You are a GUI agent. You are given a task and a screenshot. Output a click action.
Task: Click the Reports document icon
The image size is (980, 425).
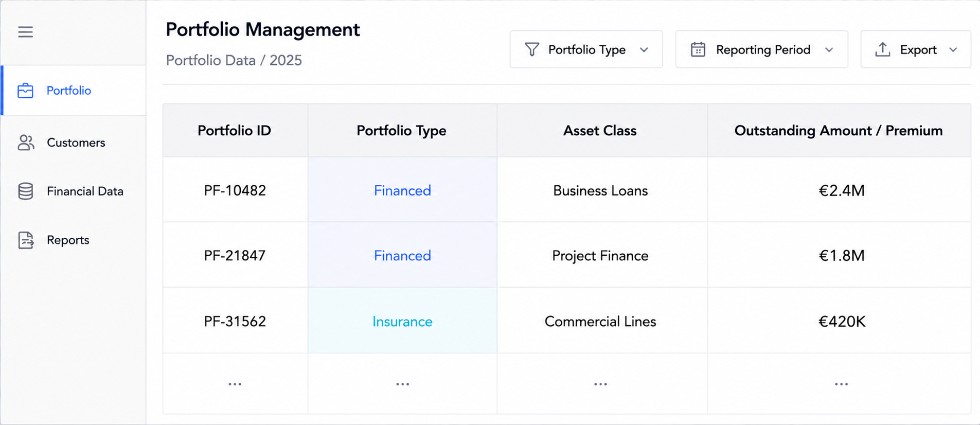(26, 240)
